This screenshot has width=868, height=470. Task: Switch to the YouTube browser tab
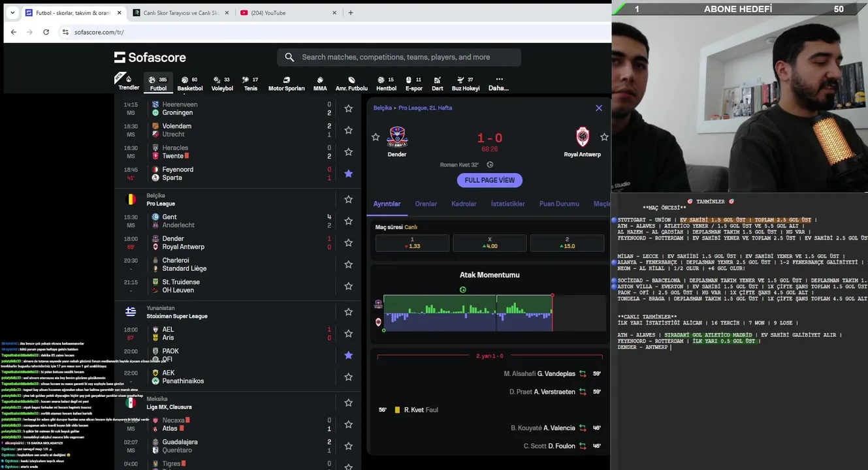[287, 12]
